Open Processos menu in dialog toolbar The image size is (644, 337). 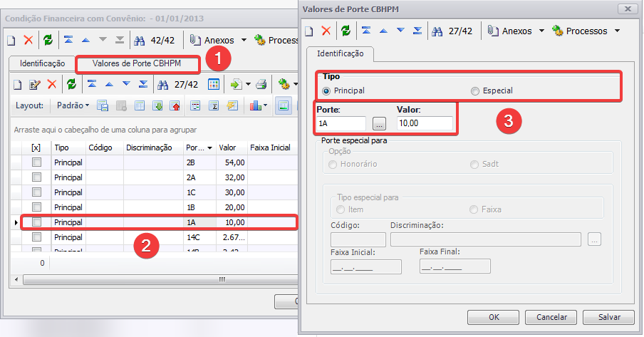coord(580,31)
